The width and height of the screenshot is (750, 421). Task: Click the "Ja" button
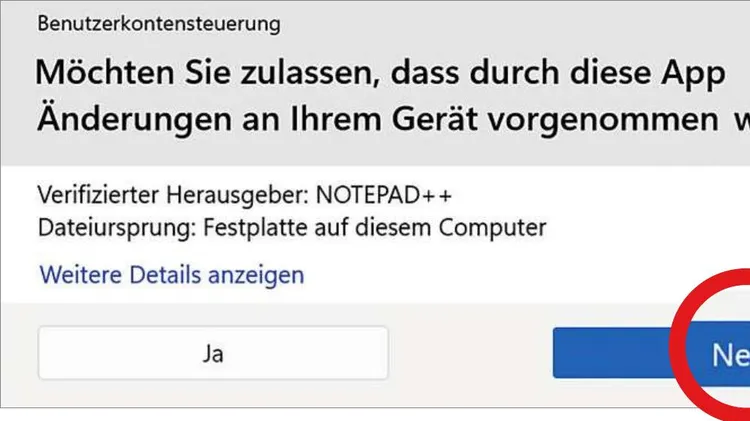coord(213,352)
